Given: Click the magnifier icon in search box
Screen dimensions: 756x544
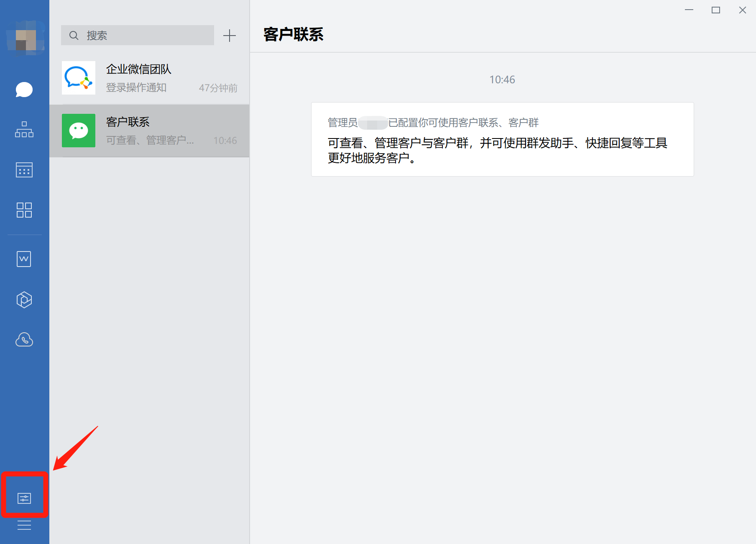Looking at the screenshot, I should 74,36.
